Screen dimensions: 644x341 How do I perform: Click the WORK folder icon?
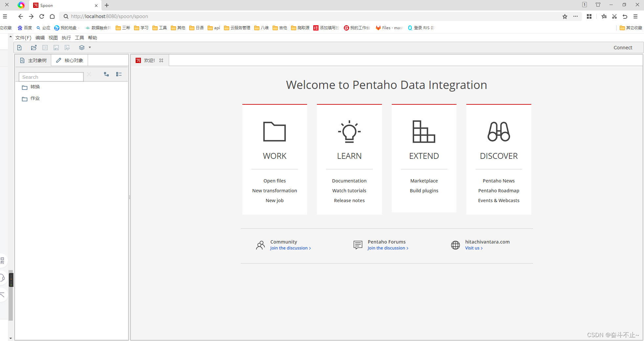[x=275, y=132]
